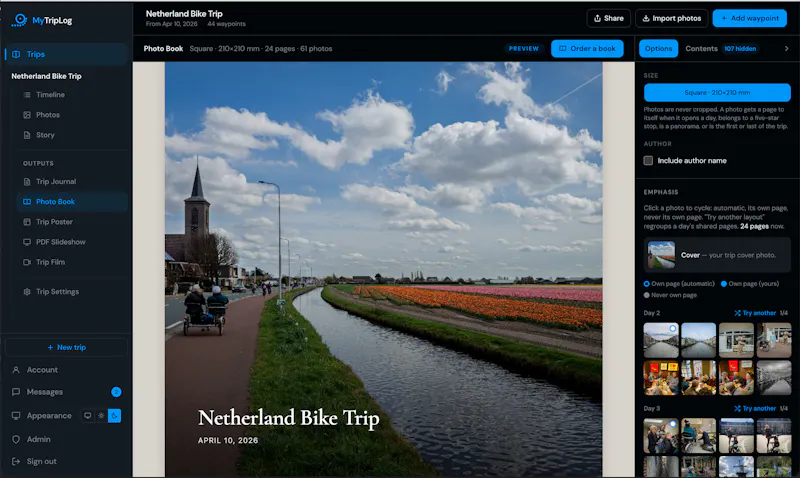Expand tab strip with the right chevron
800x478 pixels.
click(786, 48)
